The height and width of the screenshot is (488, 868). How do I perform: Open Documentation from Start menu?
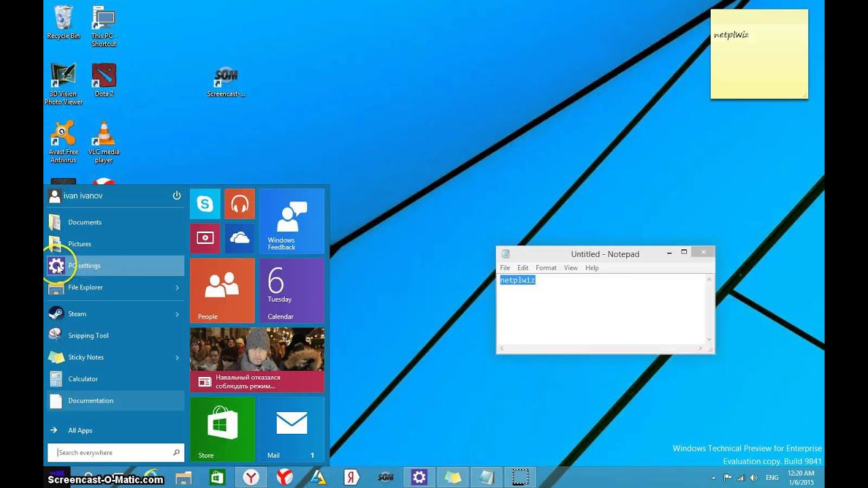pos(115,401)
